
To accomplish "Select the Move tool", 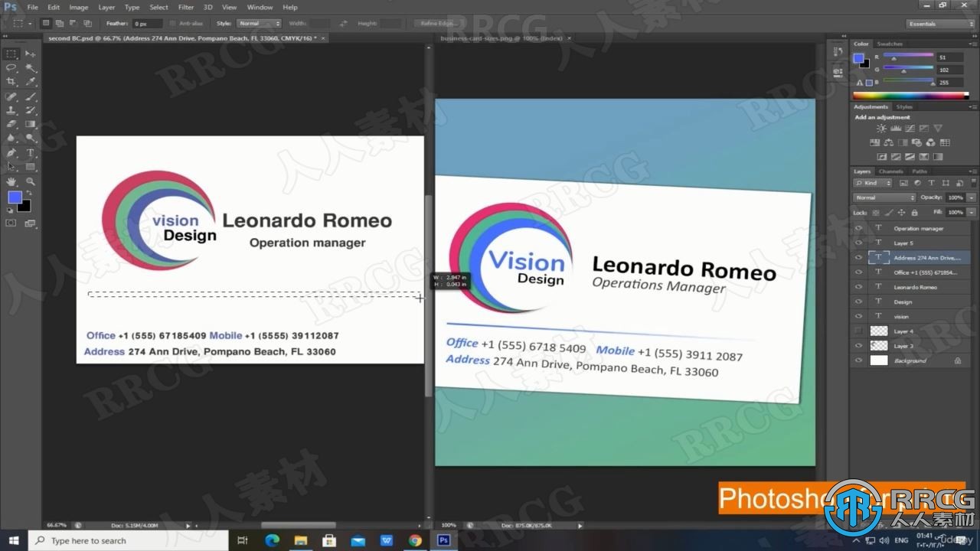I will (x=31, y=54).
